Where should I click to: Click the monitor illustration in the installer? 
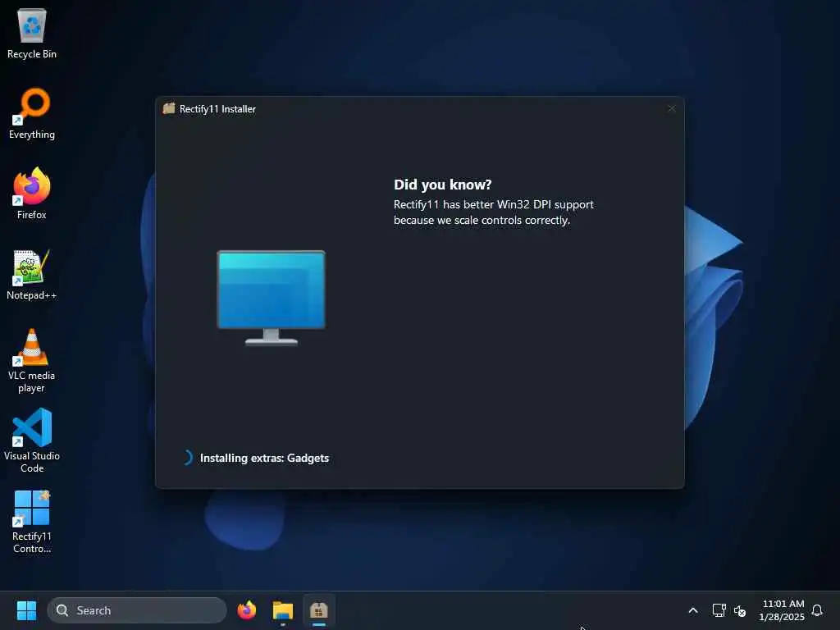coord(271,298)
